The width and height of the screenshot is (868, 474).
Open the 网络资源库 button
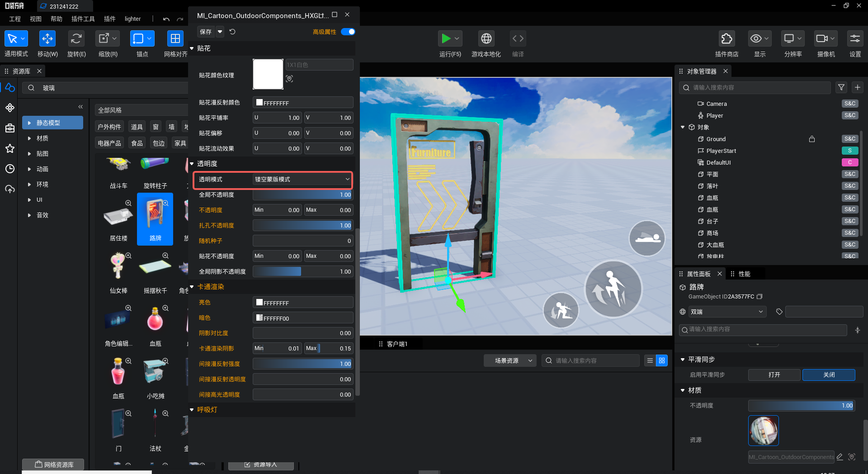point(54,465)
